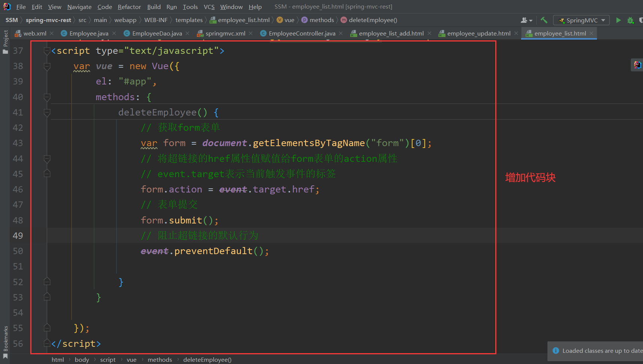
Task: Close the employee_list.html editor tab
Action: point(591,33)
